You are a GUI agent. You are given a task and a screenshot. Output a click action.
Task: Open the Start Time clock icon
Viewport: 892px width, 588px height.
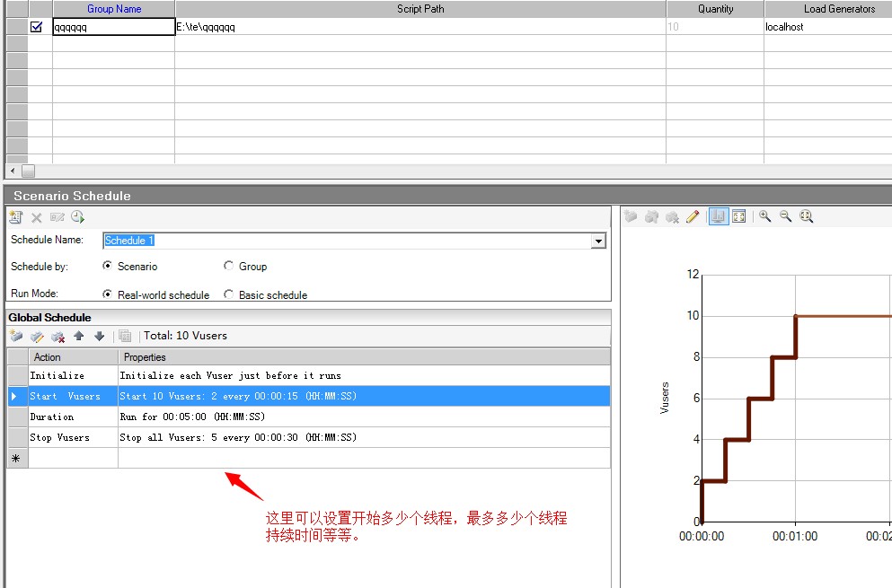point(77,216)
